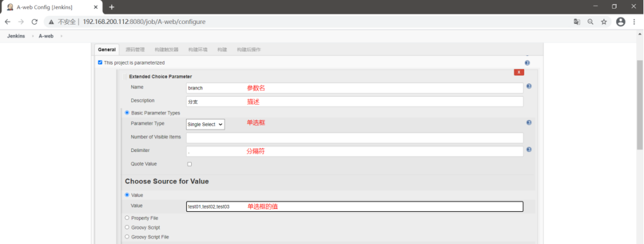Open a new browser tab with plus
Image resolution: width=644 pixels, height=244 pixels.
(x=111, y=7)
